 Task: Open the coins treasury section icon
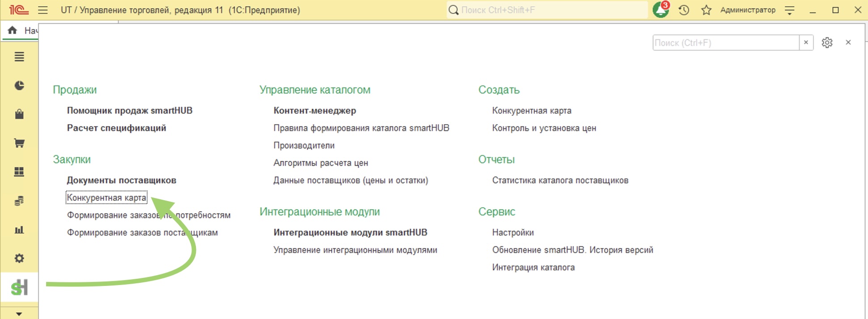pos(19,201)
